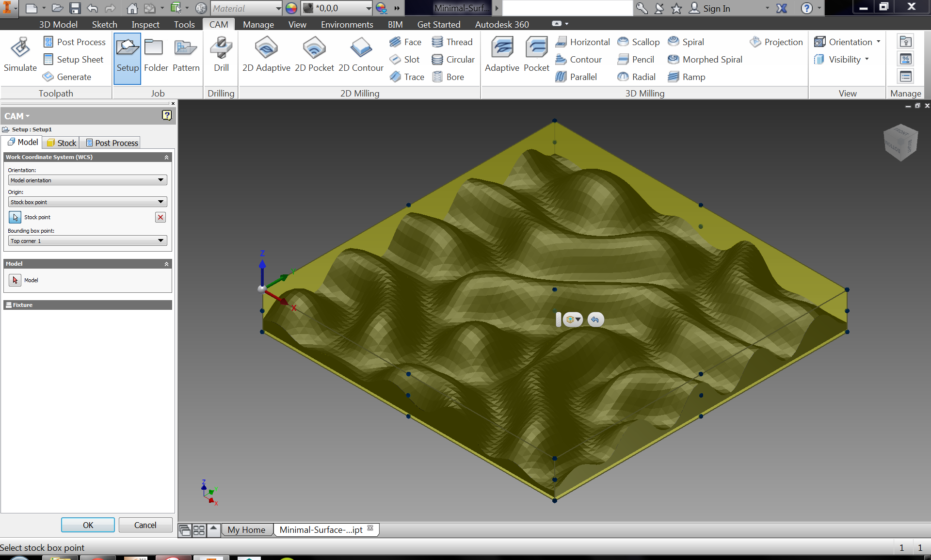Click the appearance color wheel icon

point(291,8)
